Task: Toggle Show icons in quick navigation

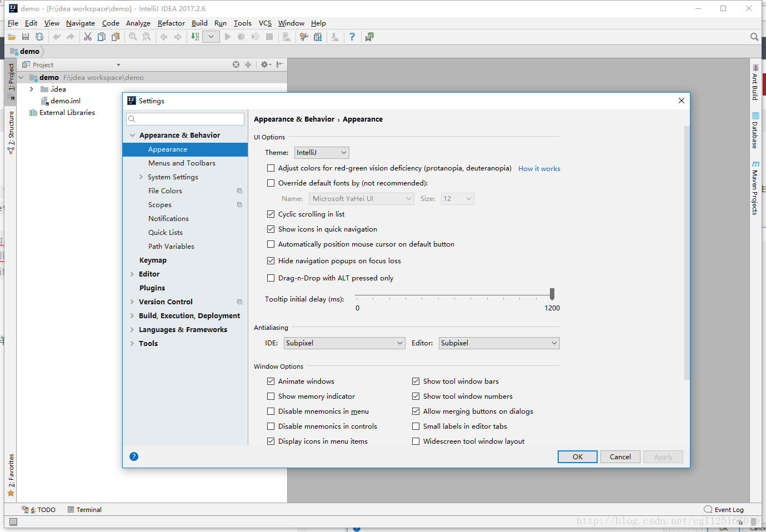Action: point(271,229)
